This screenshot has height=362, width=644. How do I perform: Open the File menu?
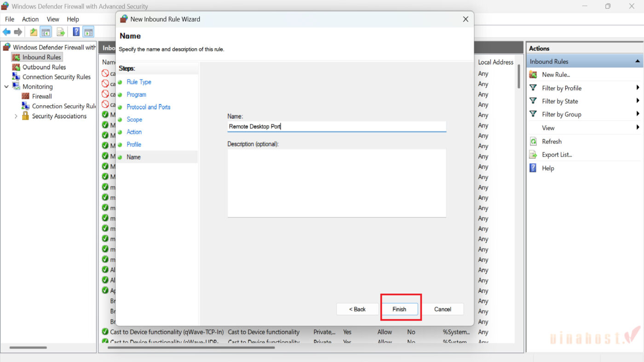10,19
